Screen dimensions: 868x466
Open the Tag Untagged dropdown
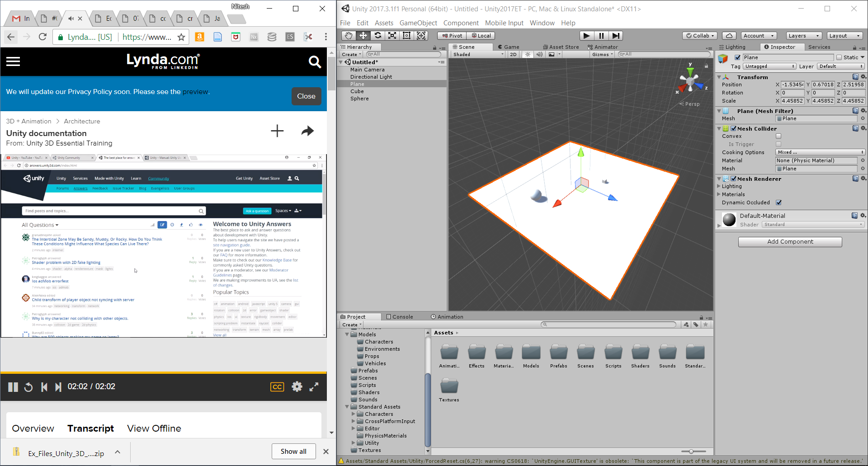point(769,66)
